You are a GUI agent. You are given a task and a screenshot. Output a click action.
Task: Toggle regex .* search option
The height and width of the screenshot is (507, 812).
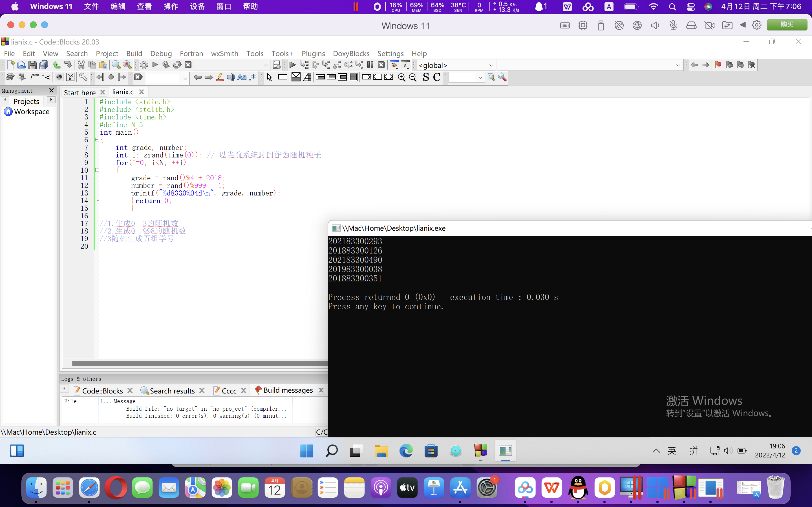point(253,77)
